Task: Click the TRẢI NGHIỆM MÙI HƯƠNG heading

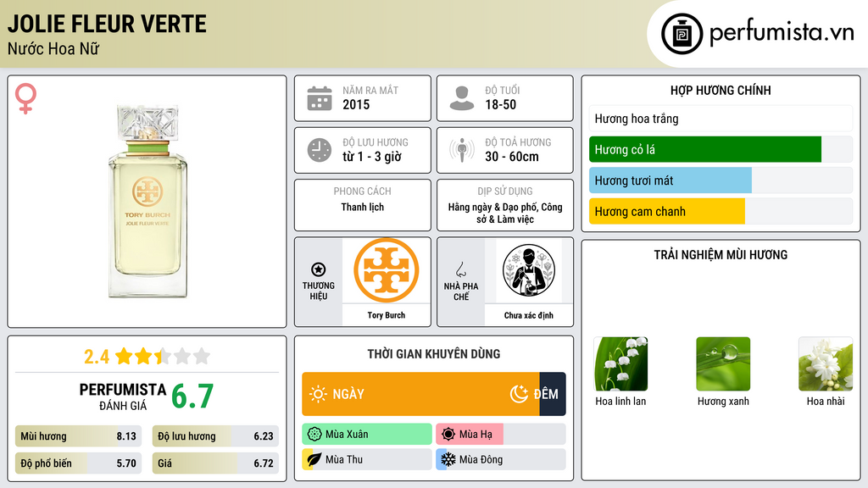Action: (721, 254)
